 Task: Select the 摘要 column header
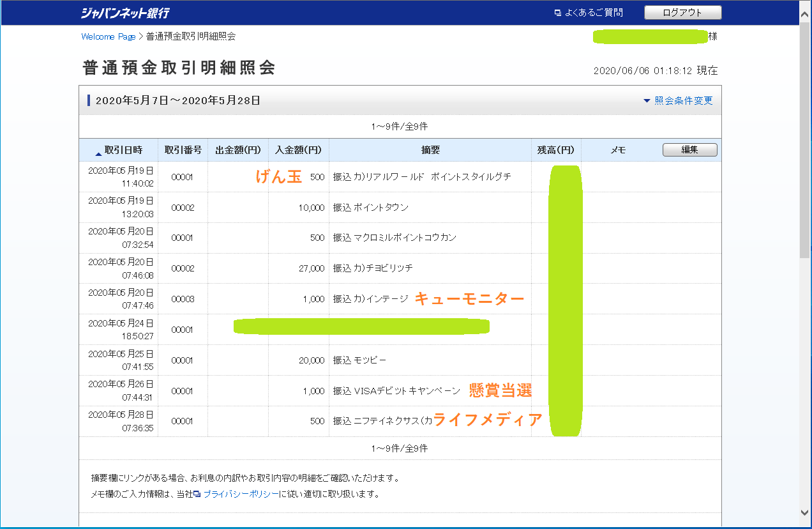(430, 150)
